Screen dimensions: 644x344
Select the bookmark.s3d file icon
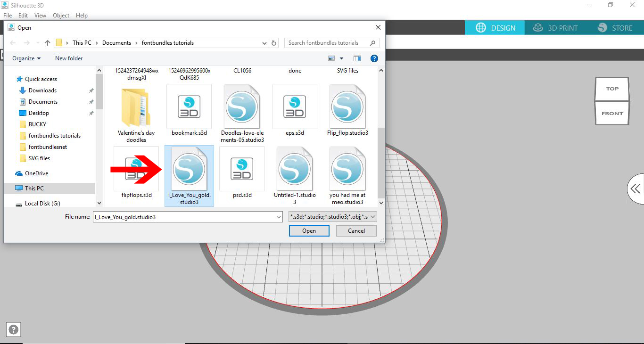189,106
